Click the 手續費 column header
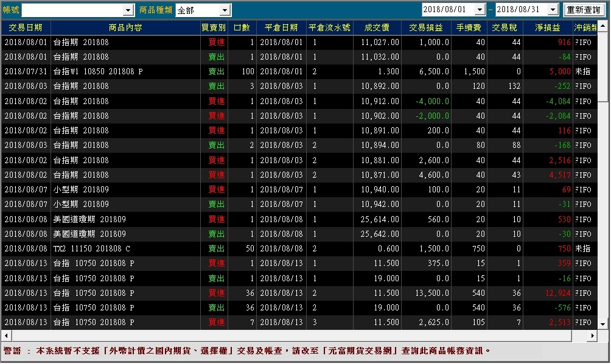 (469, 27)
